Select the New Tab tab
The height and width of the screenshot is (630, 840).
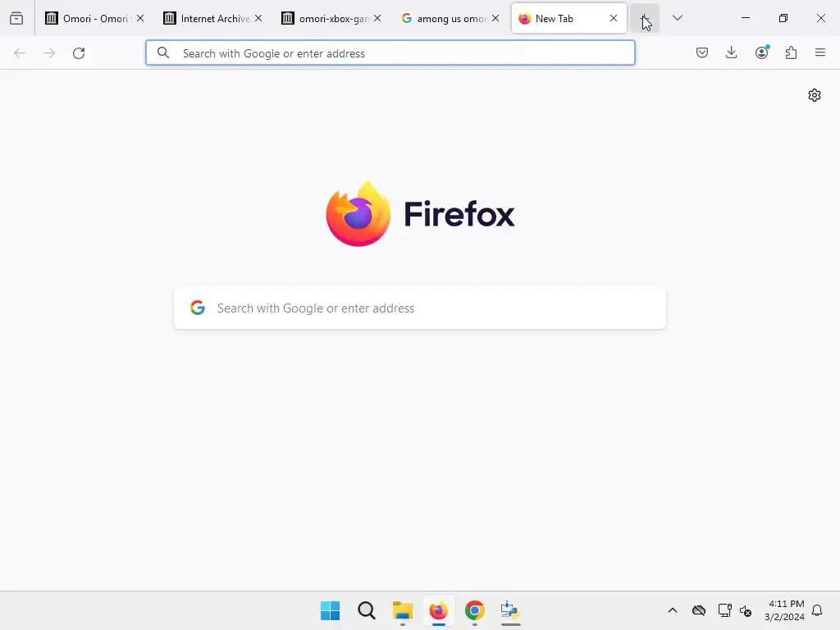pos(569,18)
